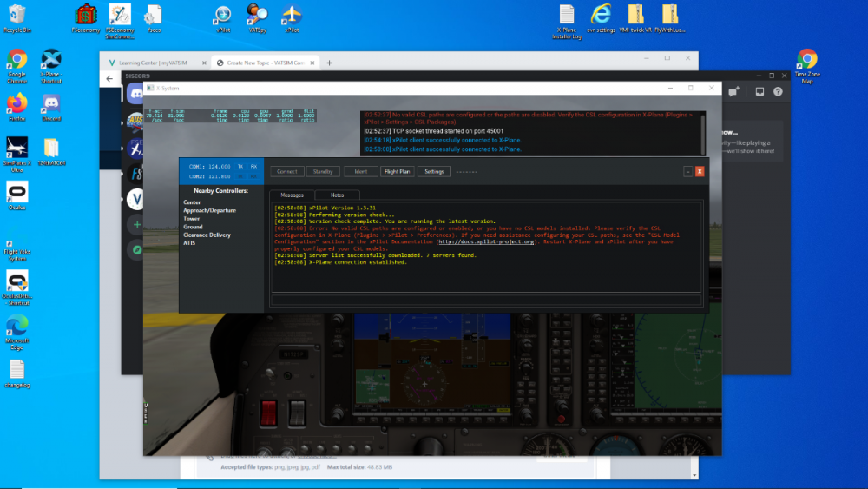This screenshot has height=489, width=868.
Task: Click the docs.xpilot-project.org link
Action: (485, 241)
